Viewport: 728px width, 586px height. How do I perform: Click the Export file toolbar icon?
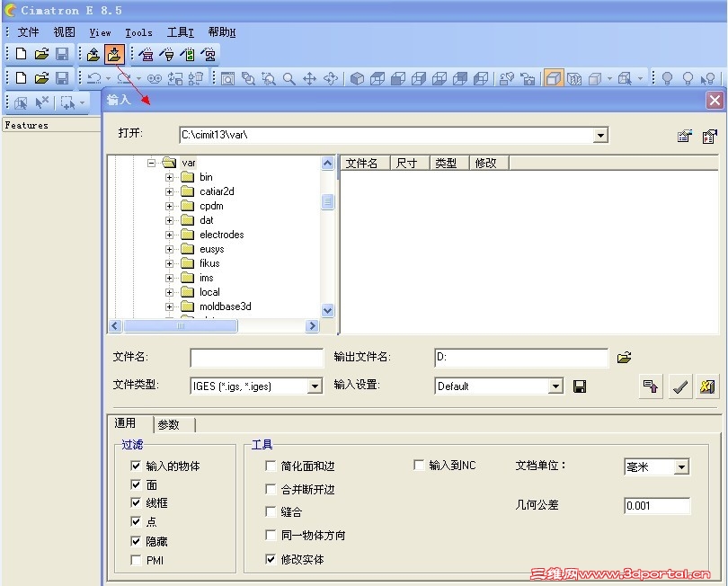(x=93, y=54)
